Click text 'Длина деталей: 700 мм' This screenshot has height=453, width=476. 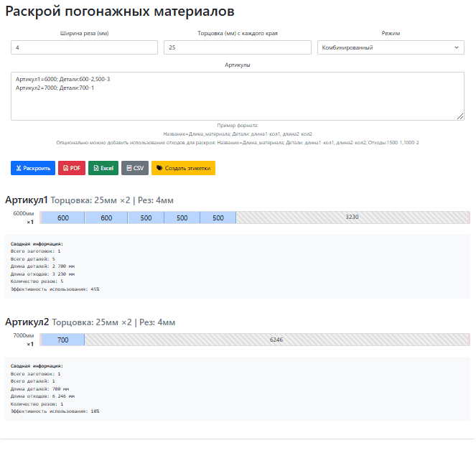click(x=39, y=388)
